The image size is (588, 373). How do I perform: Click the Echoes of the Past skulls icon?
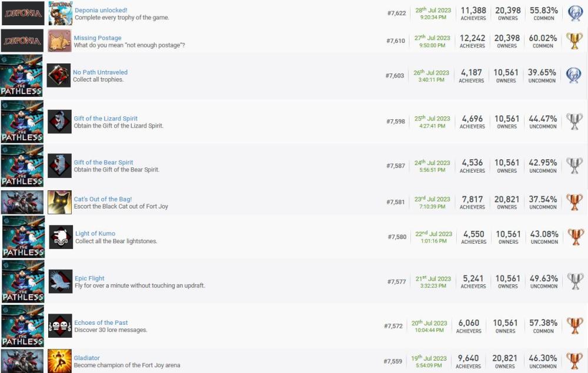(60, 325)
